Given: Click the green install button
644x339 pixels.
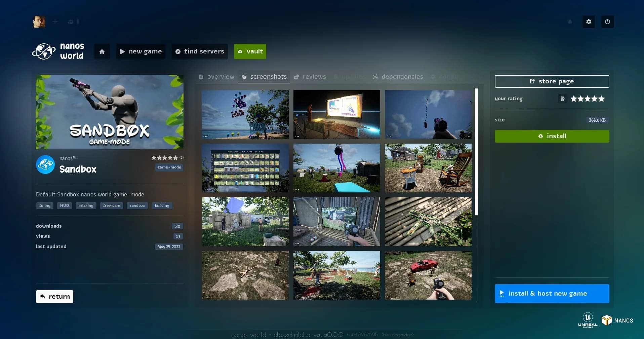Looking at the screenshot, I should 552,136.
